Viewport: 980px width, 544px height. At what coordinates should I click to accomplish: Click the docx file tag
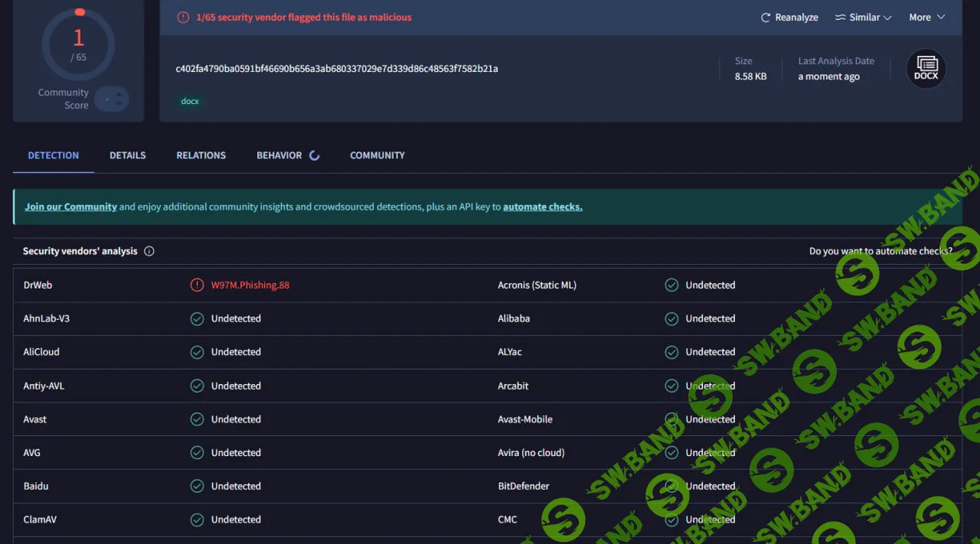pyautogui.click(x=190, y=101)
